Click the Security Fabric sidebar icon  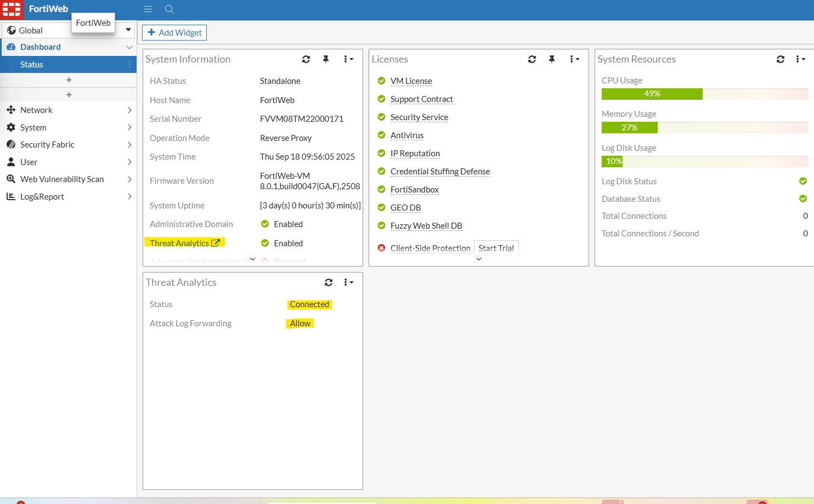click(x=11, y=144)
